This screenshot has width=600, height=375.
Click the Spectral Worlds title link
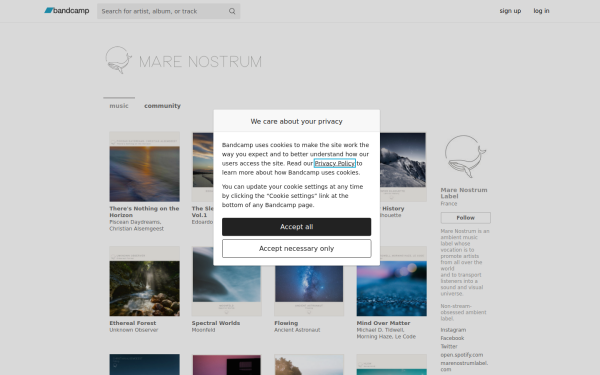[216, 323]
